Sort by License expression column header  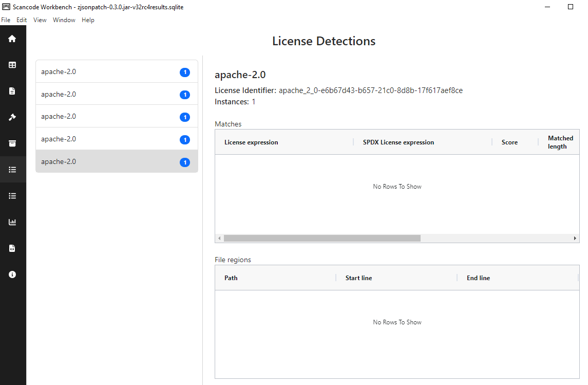point(251,142)
